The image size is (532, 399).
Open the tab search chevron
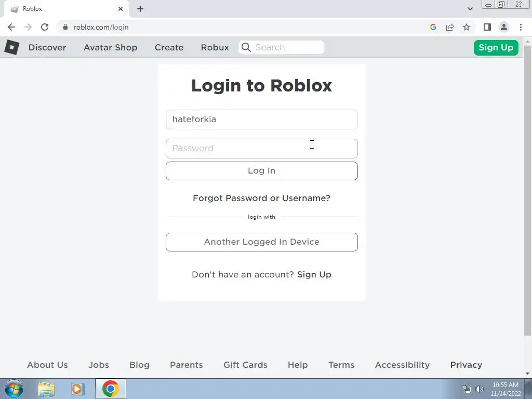pos(470,9)
